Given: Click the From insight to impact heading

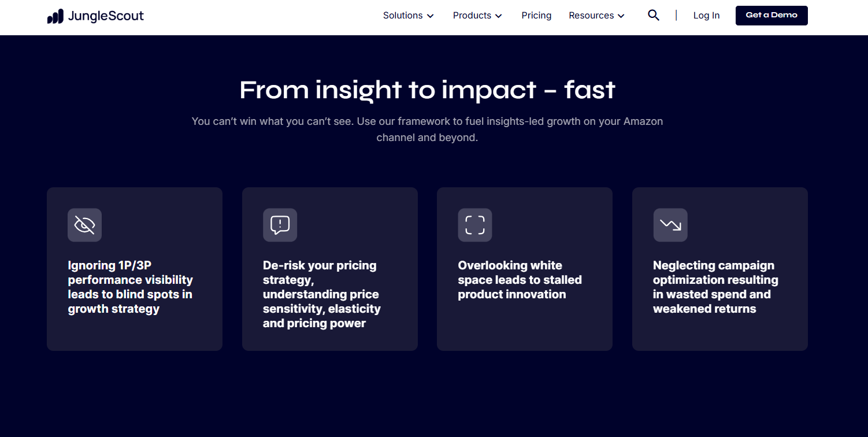Looking at the screenshot, I should [x=428, y=90].
